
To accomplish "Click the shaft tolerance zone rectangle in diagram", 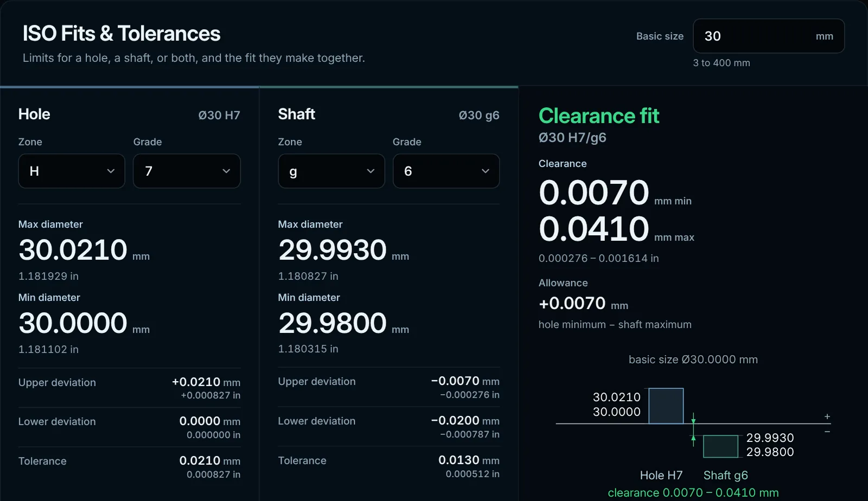I will (721, 446).
